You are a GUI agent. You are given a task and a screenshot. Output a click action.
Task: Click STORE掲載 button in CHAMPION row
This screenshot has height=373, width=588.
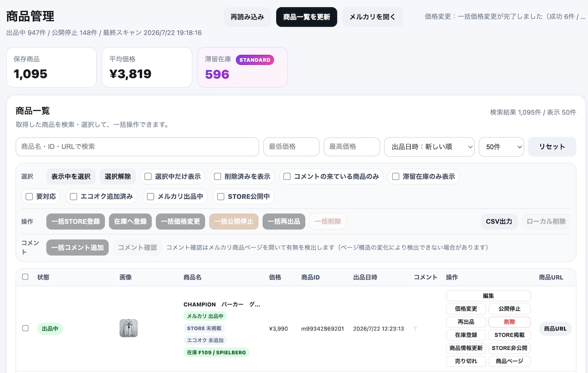pyautogui.click(x=509, y=335)
